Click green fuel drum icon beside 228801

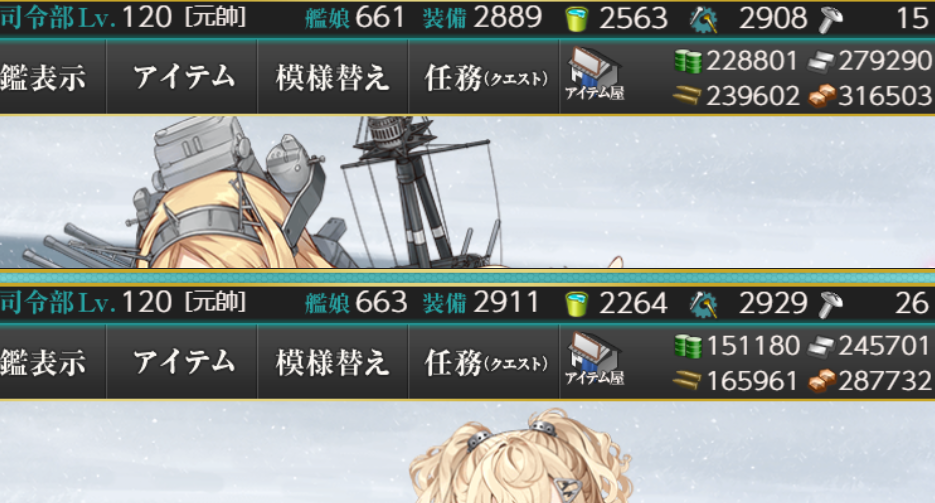tap(688, 61)
